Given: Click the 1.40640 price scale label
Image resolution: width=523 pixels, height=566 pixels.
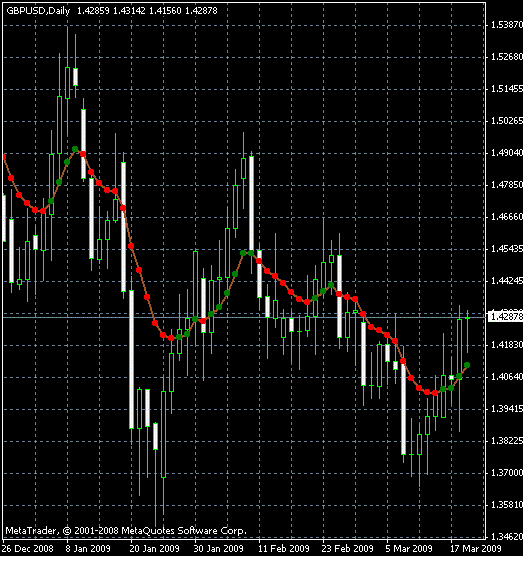Looking at the screenshot, I should click(x=507, y=377).
